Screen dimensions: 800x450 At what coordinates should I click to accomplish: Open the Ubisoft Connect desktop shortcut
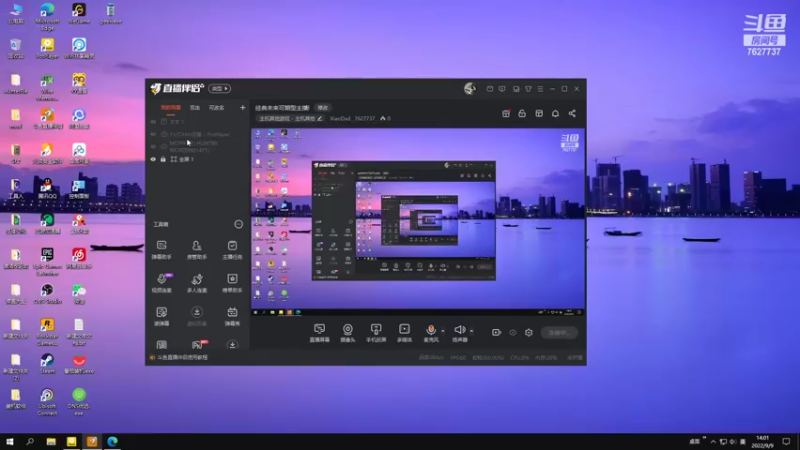point(47,402)
